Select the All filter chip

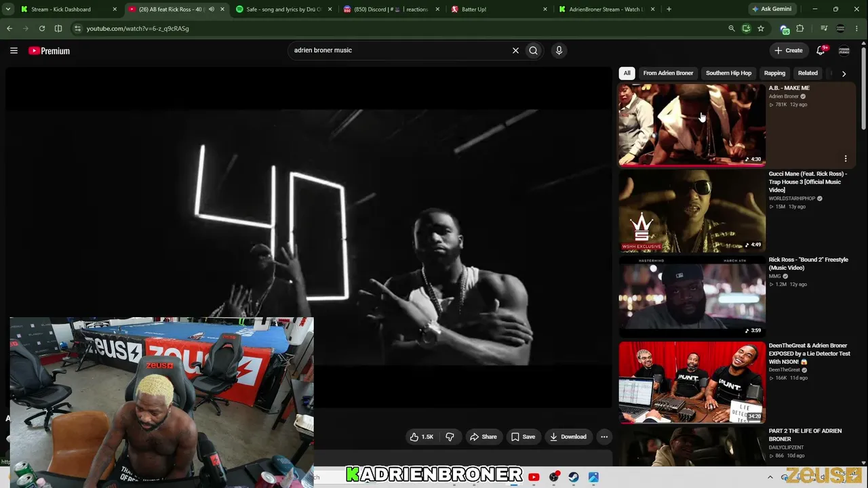point(627,73)
